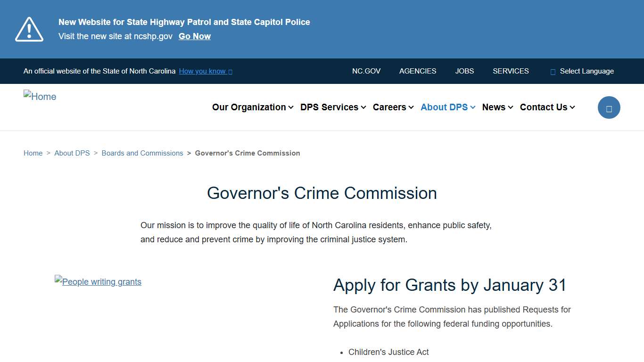Click the Select Language globe icon

point(552,71)
